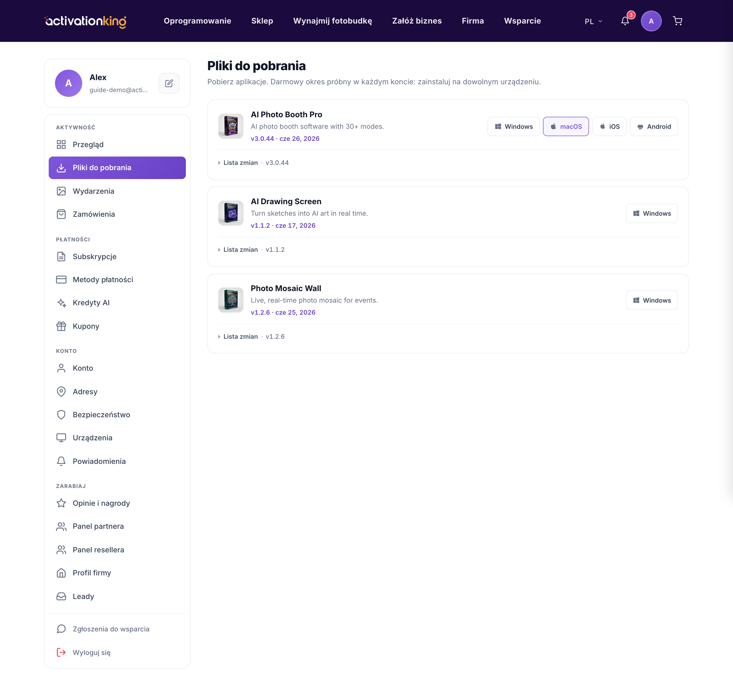The width and height of the screenshot is (733, 700).
Task: Click version text v1.1.2 · cze 17, 2026
Action: (283, 226)
